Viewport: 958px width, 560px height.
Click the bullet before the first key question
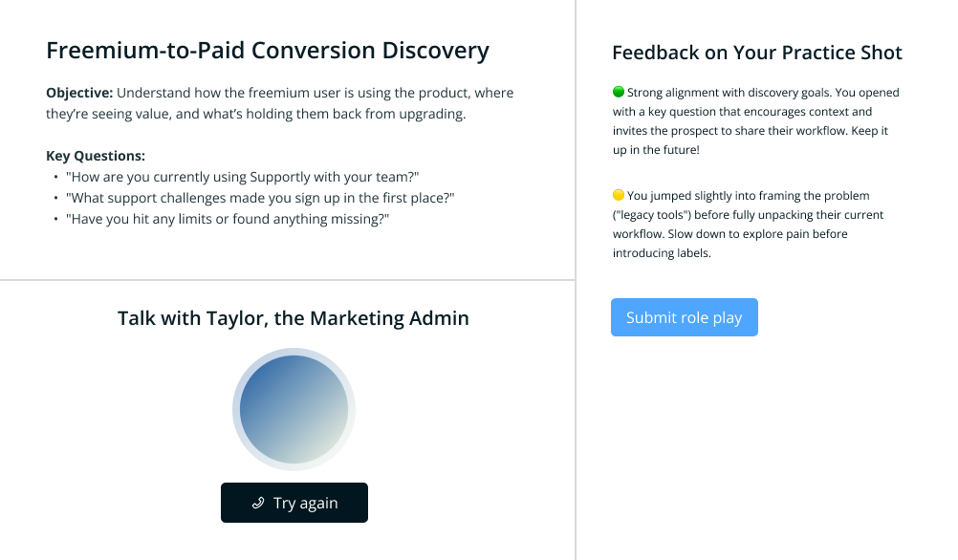[55, 177]
